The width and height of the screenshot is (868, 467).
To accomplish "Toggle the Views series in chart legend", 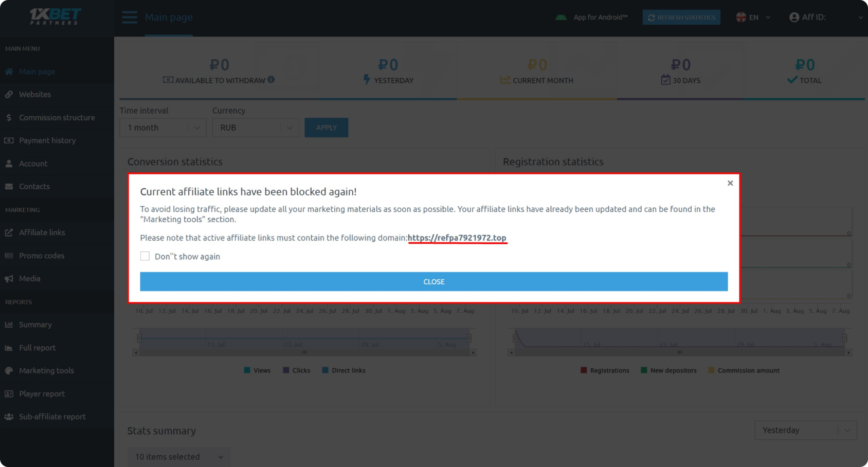I will coord(257,370).
